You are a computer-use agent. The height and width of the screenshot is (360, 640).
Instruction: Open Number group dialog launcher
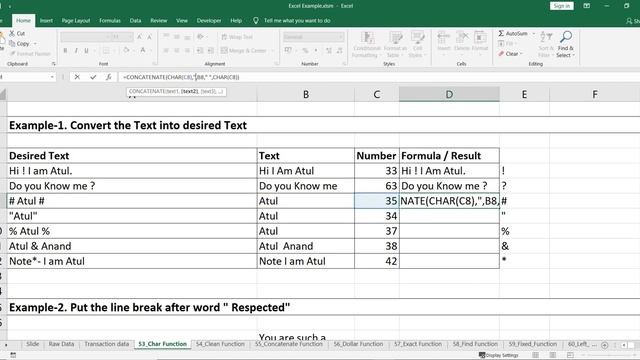(x=344, y=64)
